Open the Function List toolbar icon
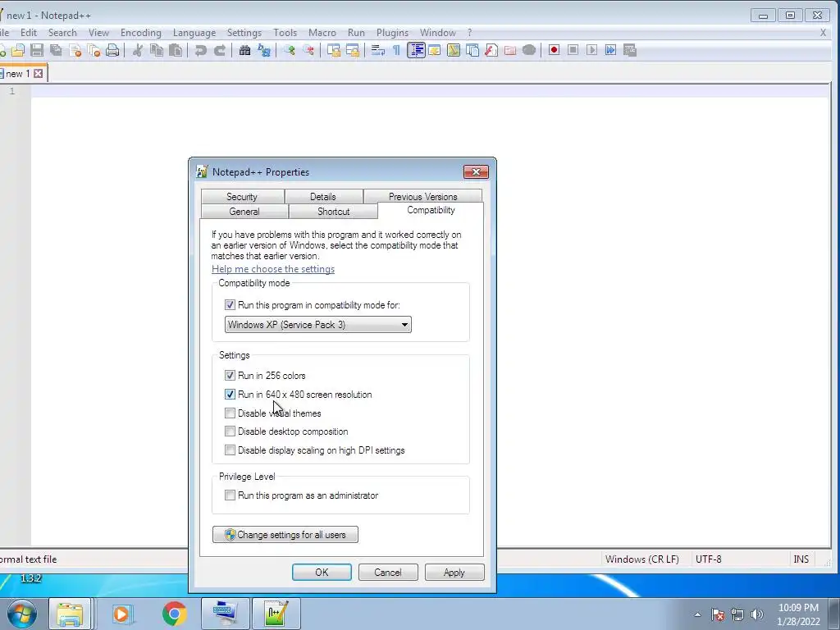This screenshot has height=630, width=840. pyautogui.click(x=491, y=50)
